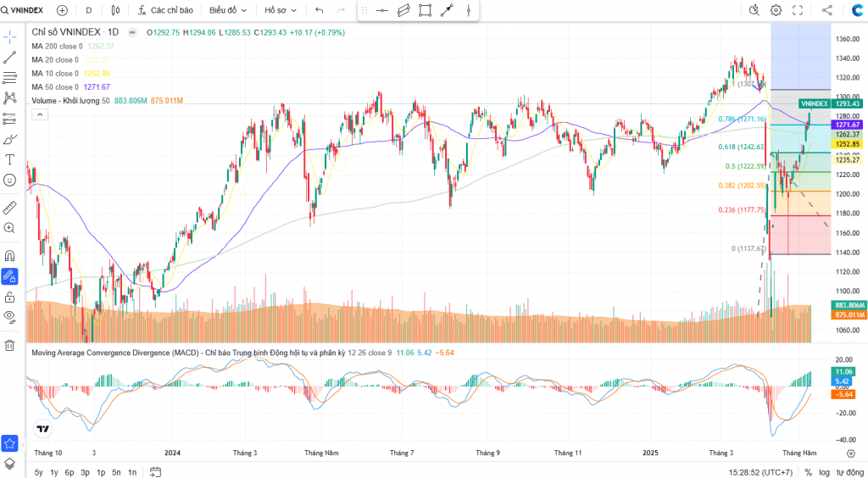The image size is (868, 478).
Task: Click the MA 200 close indicator label
Action: tap(57, 47)
